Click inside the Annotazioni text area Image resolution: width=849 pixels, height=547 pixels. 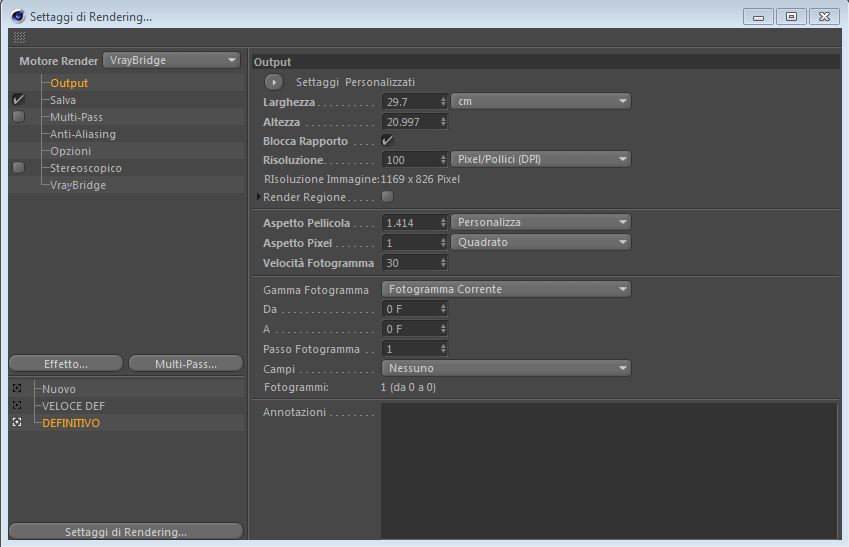[x=610, y=471]
